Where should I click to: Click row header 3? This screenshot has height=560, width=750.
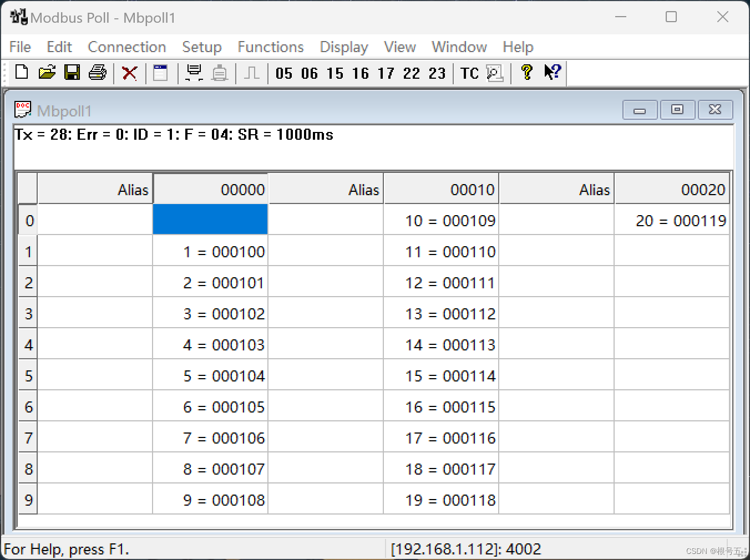pos(28,313)
